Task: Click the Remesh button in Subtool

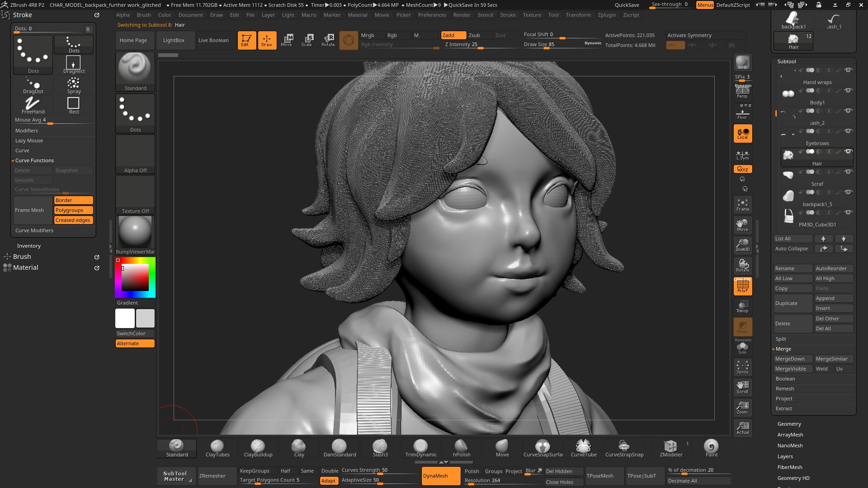Action: coord(784,388)
